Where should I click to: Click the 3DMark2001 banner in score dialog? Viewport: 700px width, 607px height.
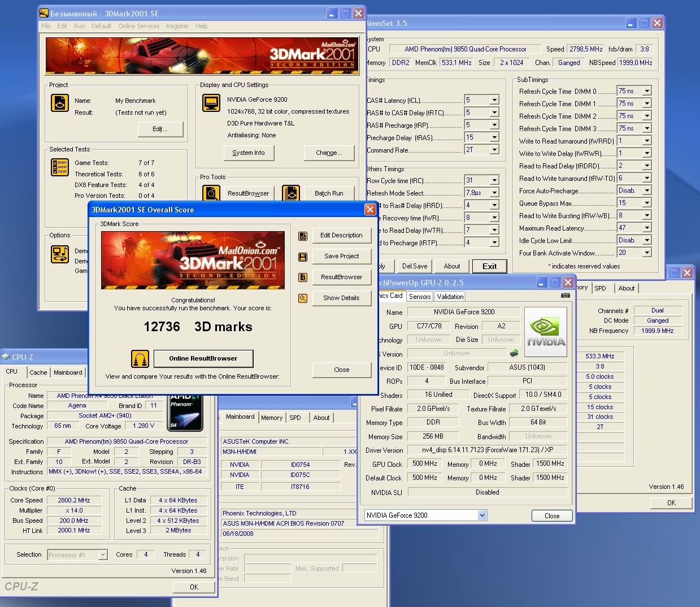193,260
